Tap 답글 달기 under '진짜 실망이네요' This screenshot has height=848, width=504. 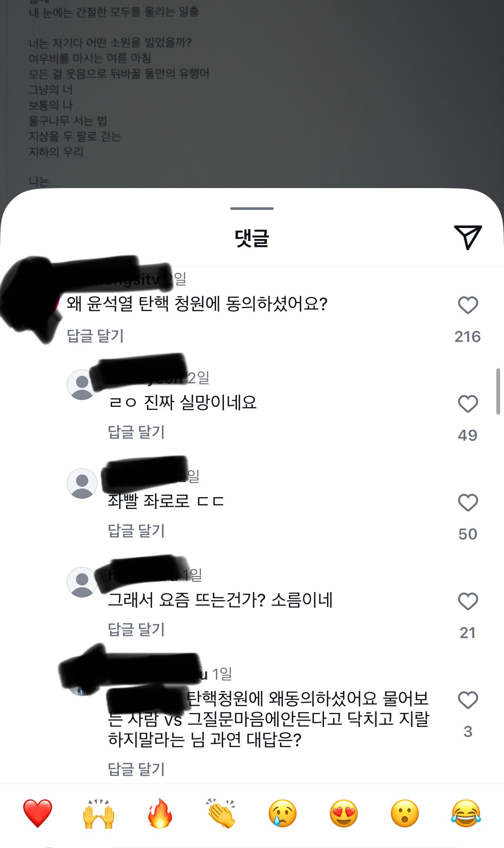pyautogui.click(x=136, y=432)
